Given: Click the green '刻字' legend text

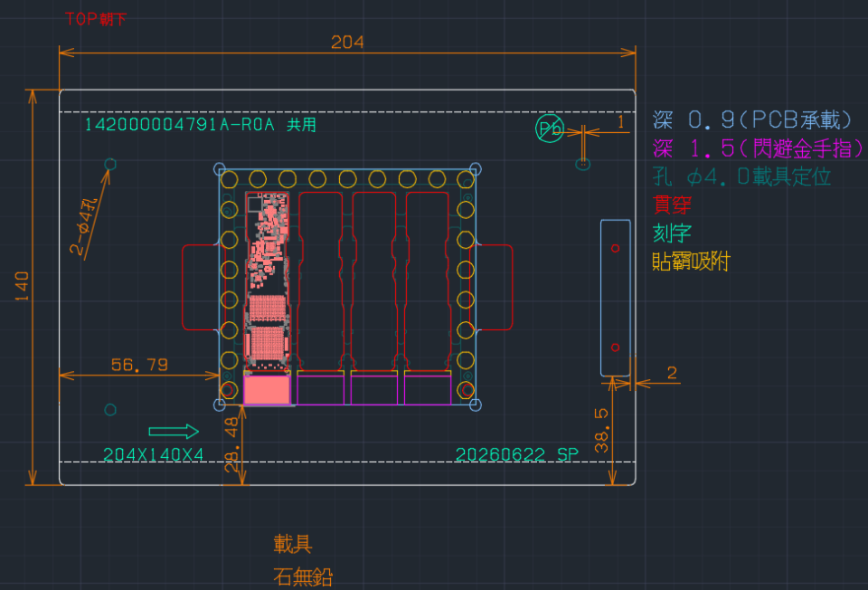Looking at the screenshot, I should [x=672, y=233].
